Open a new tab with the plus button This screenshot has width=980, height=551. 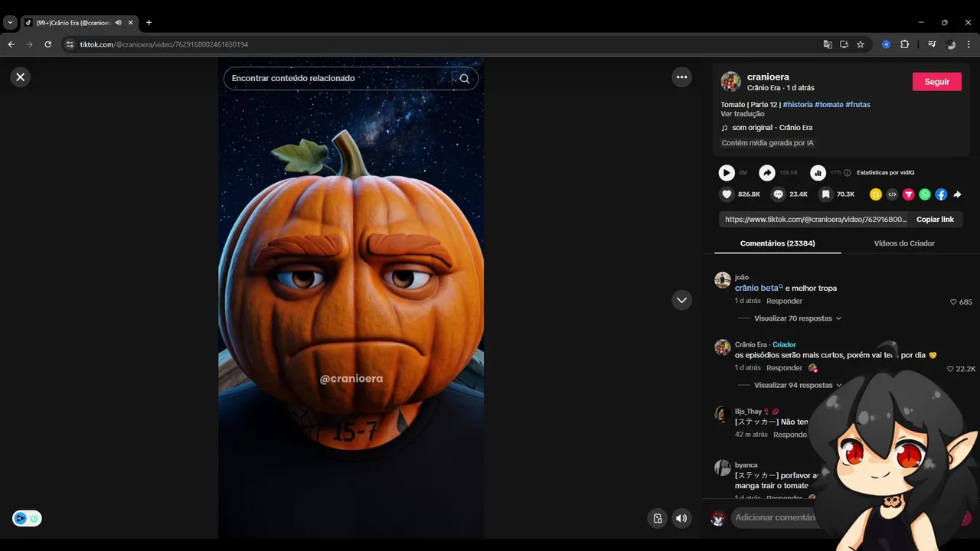pos(149,22)
